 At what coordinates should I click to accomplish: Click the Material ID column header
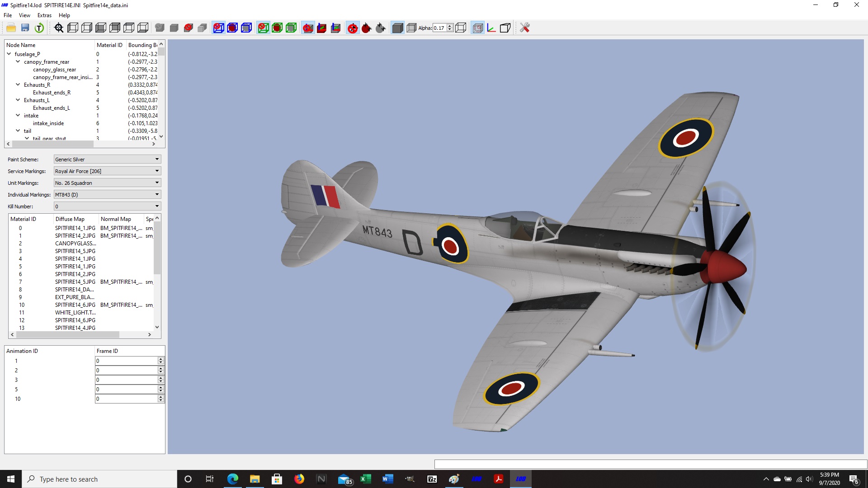110,45
